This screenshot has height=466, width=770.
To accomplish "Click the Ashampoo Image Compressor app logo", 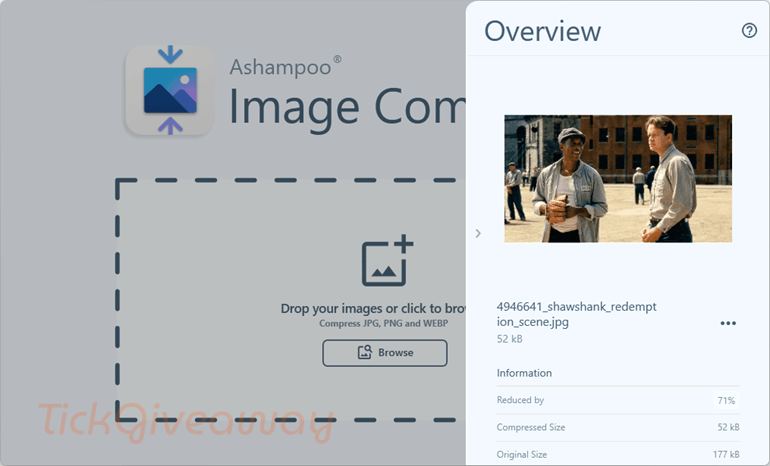I will click(x=170, y=90).
